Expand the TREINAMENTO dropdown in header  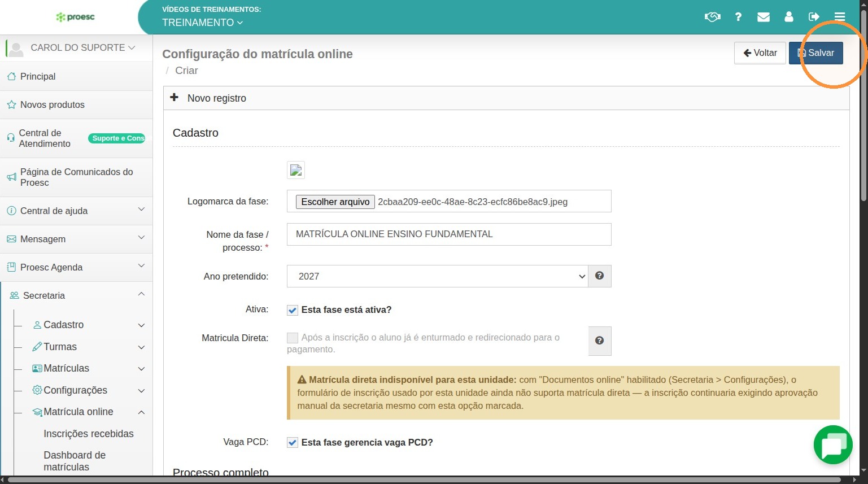click(202, 23)
